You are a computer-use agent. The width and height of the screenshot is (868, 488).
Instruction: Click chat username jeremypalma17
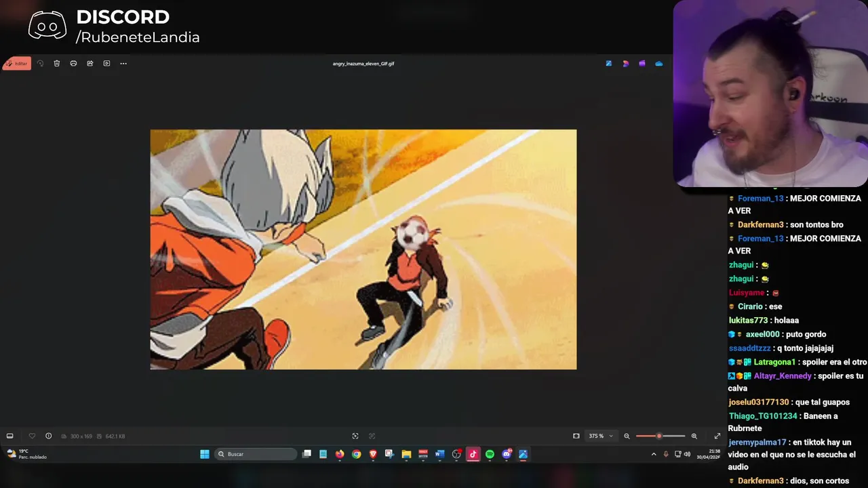click(x=757, y=443)
